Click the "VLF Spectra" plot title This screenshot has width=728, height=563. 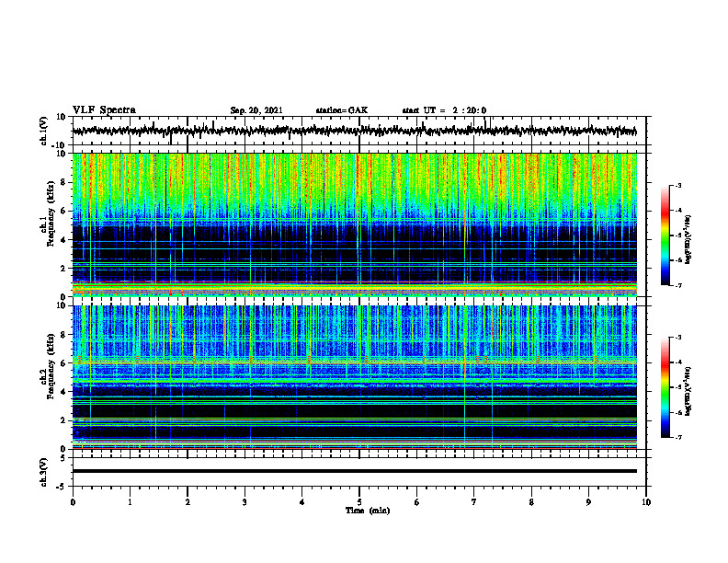pos(104,110)
